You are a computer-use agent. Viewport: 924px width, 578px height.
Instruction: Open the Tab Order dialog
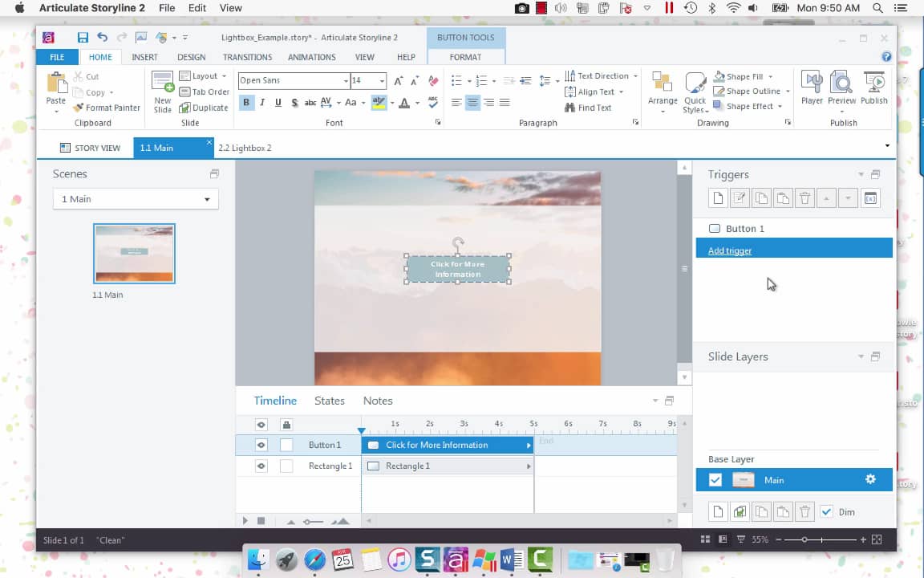[x=204, y=92]
